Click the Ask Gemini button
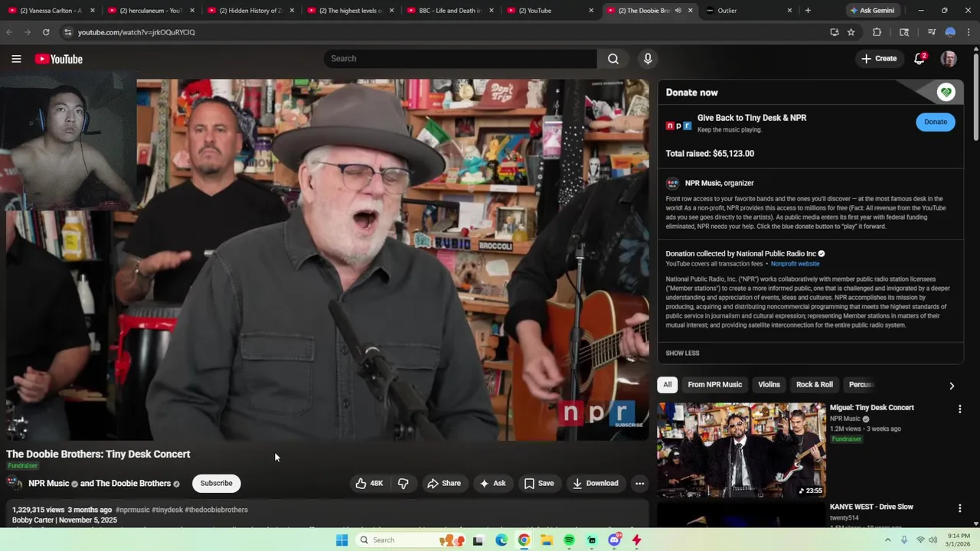This screenshot has width=980, height=551. tap(872, 11)
